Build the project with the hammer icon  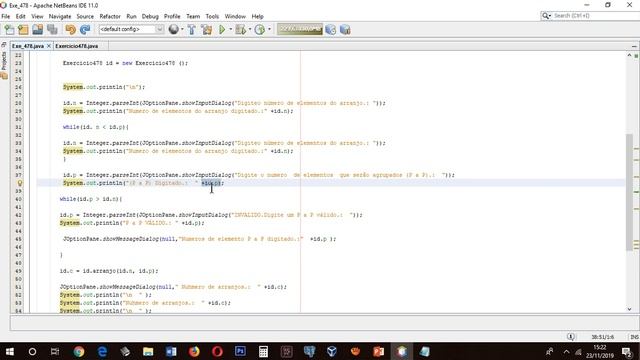(x=191, y=29)
